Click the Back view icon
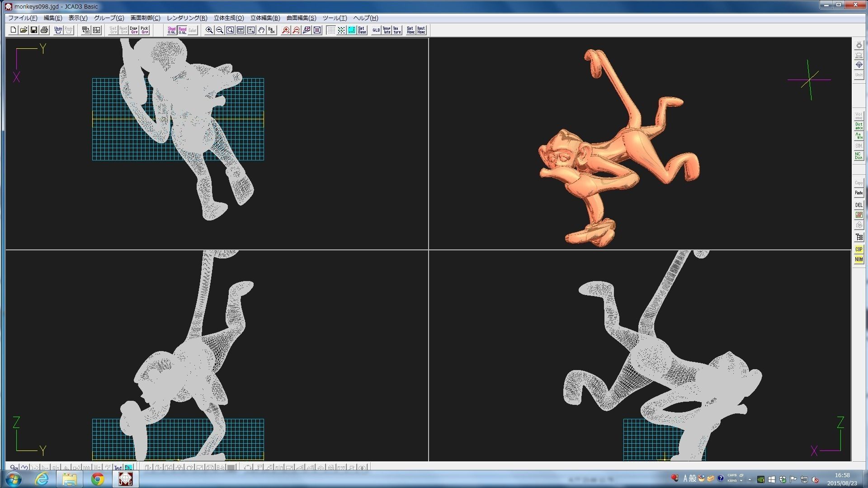The width and height of the screenshot is (868, 488). click(x=272, y=30)
